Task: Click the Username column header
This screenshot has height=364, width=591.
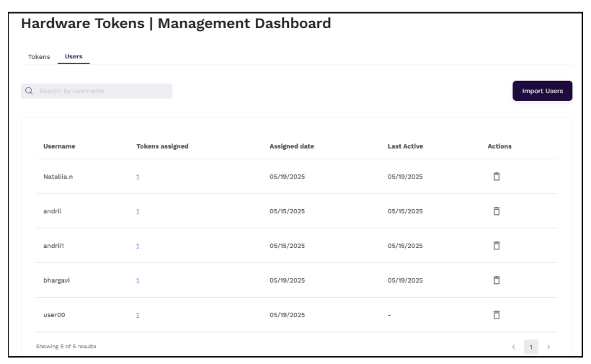Action: [60, 146]
